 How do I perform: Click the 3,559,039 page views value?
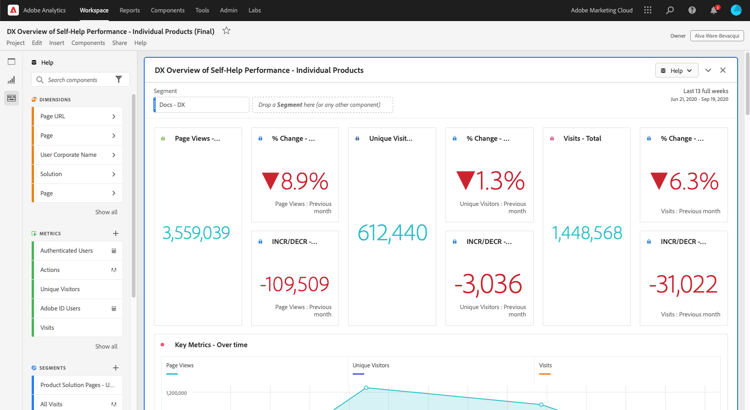(196, 233)
